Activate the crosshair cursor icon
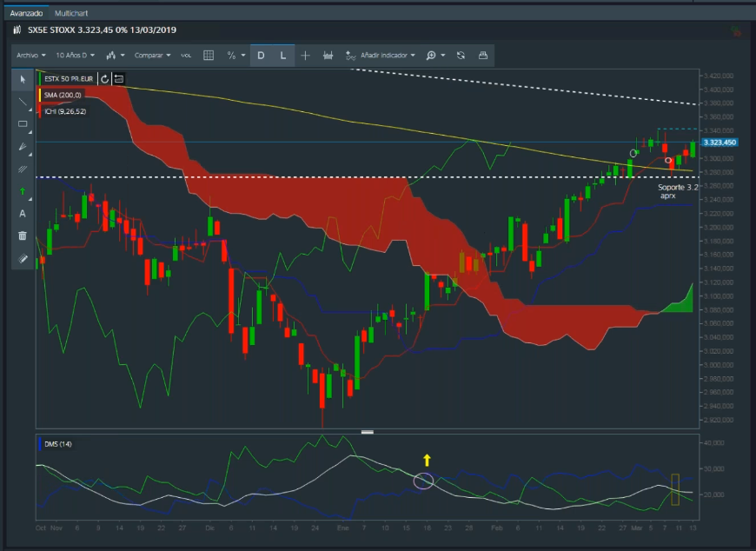Screen dimensions: 756x551 pos(305,55)
